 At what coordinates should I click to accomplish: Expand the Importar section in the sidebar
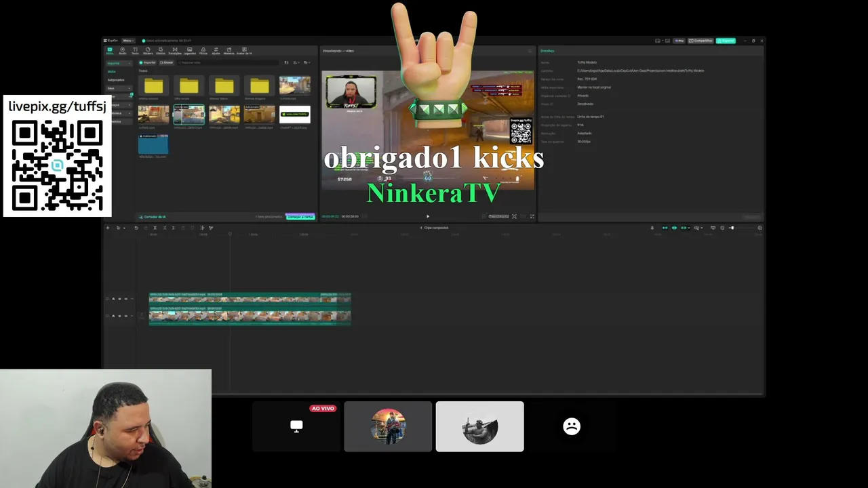pyautogui.click(x=119, y=63)
